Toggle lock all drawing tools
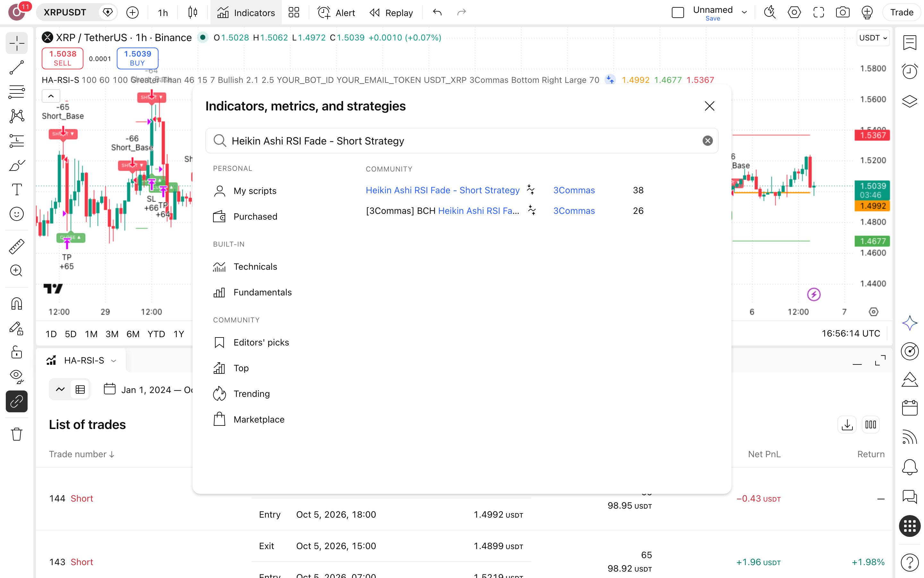The image size is (924, 578). [16, 353]
